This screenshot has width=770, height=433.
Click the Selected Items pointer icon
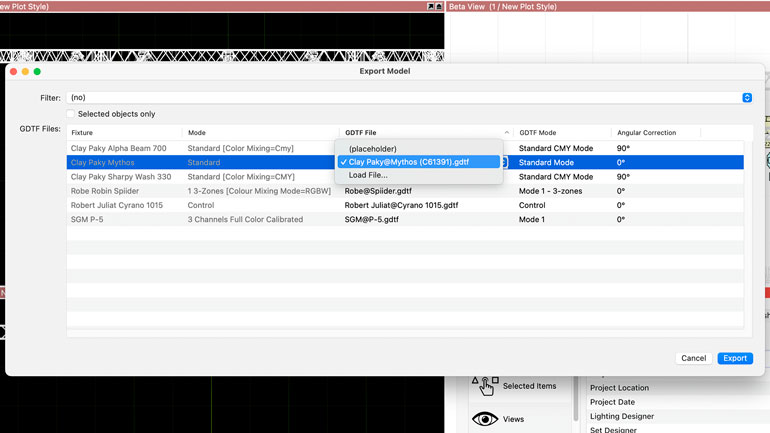(485, 386)
